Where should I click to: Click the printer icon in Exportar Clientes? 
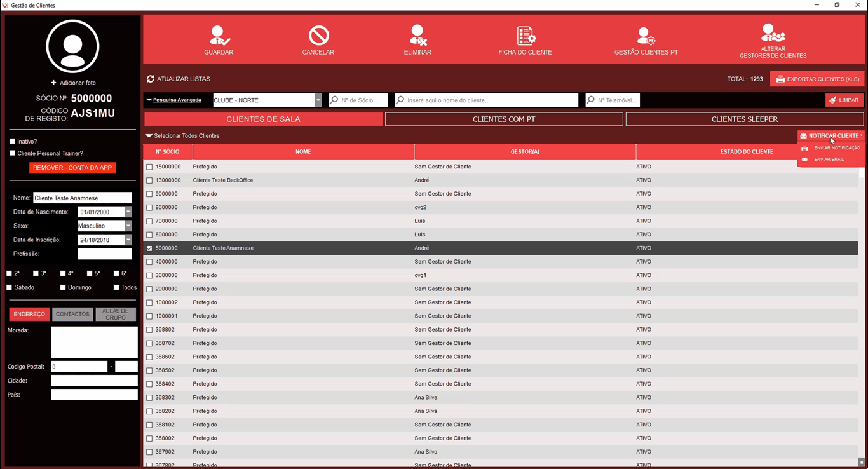pyautogui.click(x=780, y=79)
